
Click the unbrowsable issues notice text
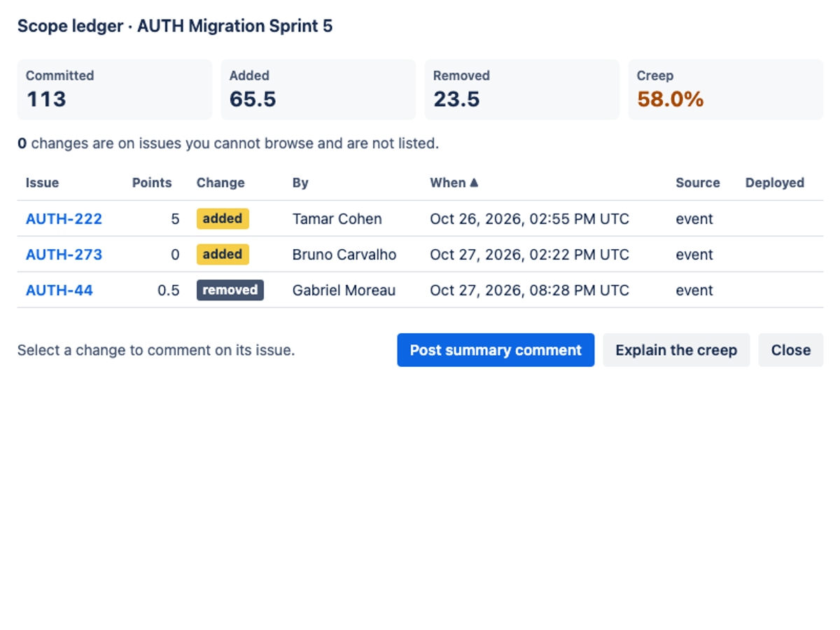(228, 143)
